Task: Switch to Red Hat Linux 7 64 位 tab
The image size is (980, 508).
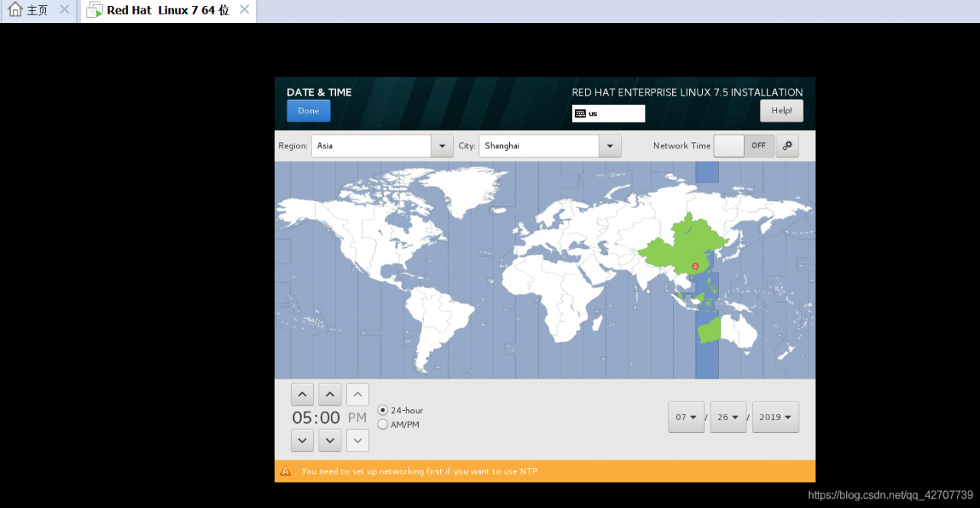Action: pyautogui.click(x=168, y=11)
